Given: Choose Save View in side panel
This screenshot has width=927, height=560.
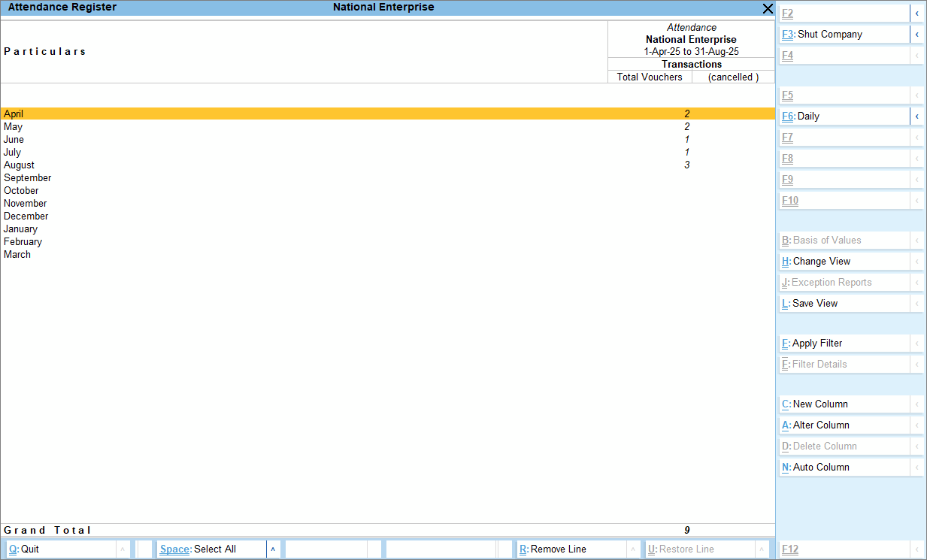Looking at the screenshot, I should coord(844,304).
